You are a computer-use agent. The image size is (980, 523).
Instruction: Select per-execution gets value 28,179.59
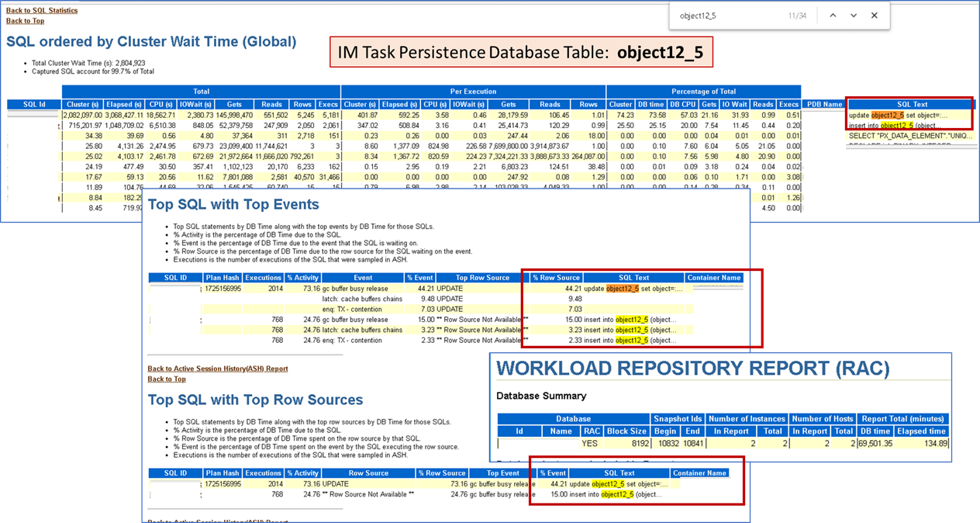click(512, 116)
